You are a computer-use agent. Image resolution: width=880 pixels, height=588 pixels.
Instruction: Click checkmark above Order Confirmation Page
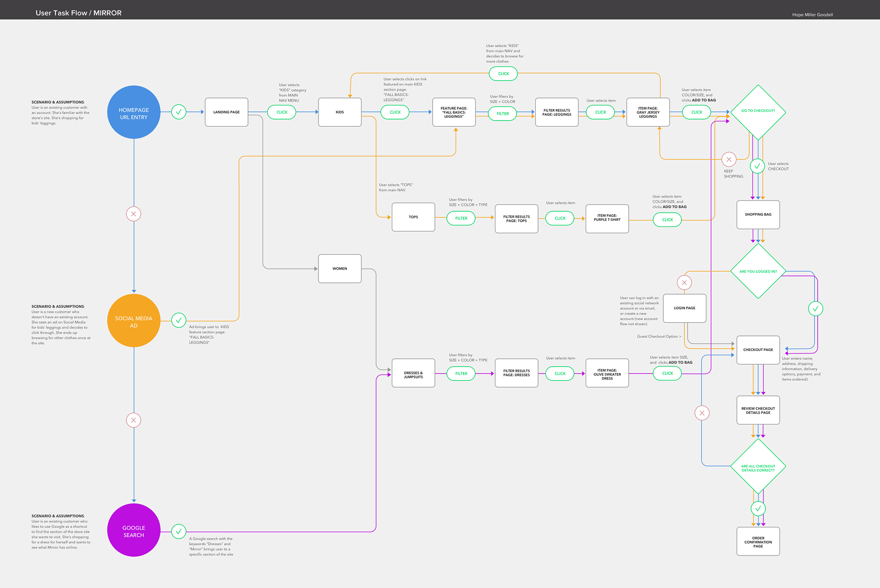coord(758,508)
